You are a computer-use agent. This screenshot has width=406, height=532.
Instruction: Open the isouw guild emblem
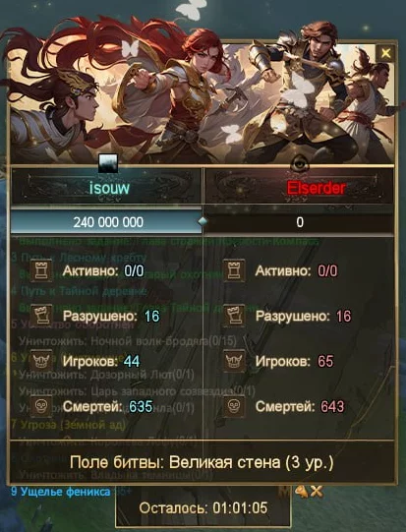108,163
